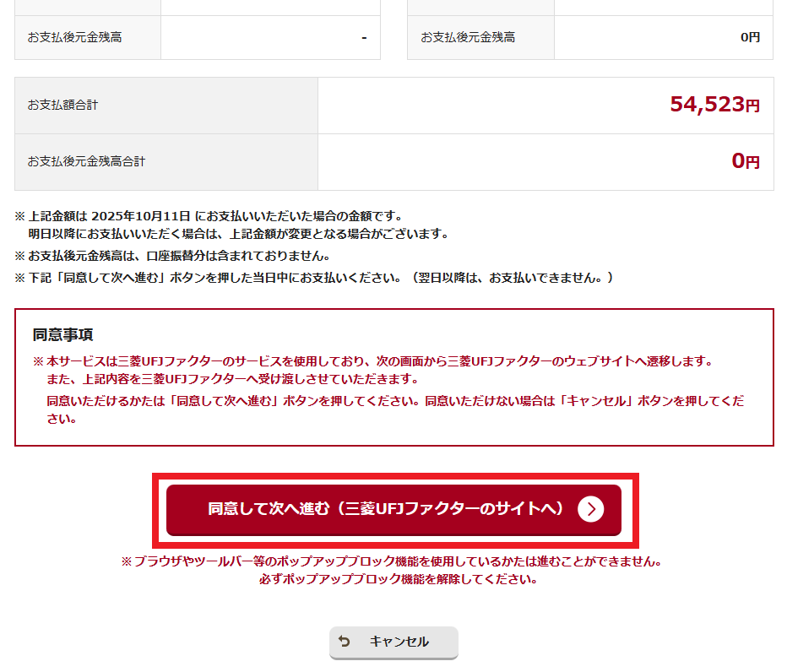Click the お支払後元金残高合計 row showing 0円
The image size is (787, 672).
coord(88,162)
